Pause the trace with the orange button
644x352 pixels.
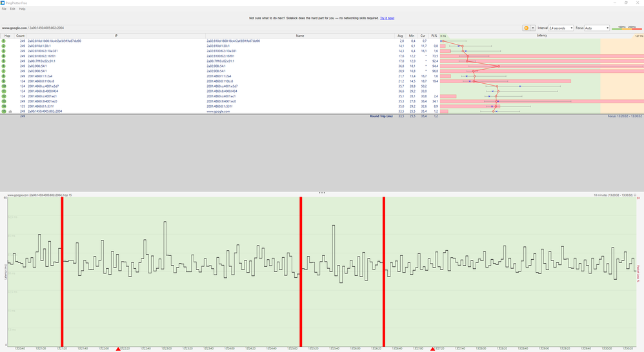pos(526,28)
